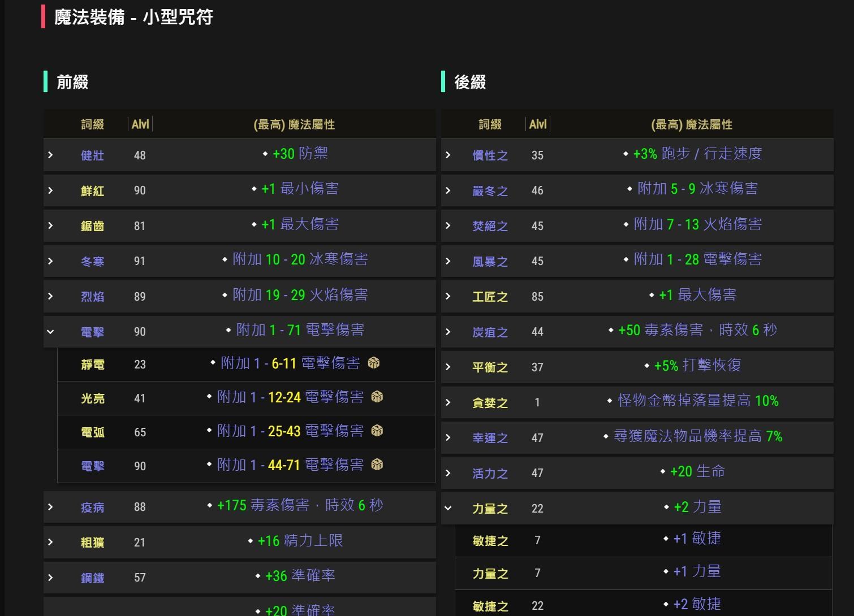This screenshot has width=854, height=616.
Task: Collapse the expanded 力量之 suffix group
Action: click(x=448, y=508)
